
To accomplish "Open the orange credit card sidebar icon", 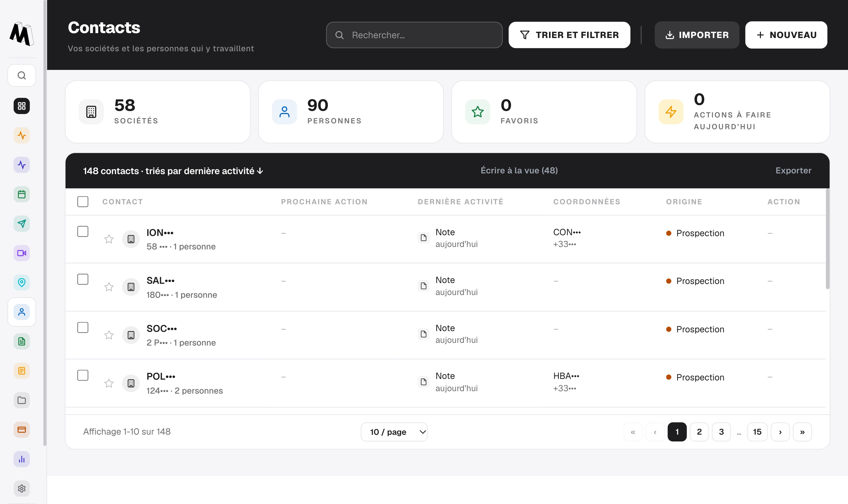I will point(22,430).
